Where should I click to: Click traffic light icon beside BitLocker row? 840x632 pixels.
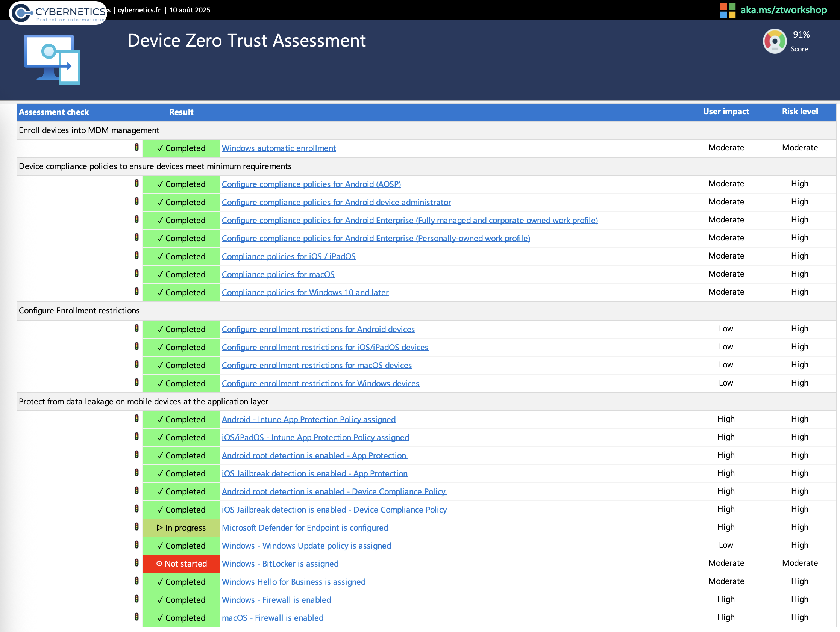pyautogui.click(x=137, y=563)
